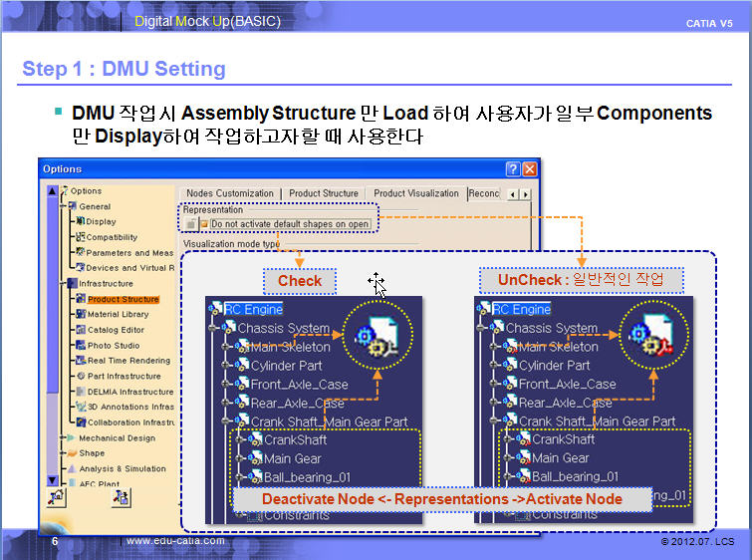Click the Real Time Rendering icon
752x560 pixels.
[x=80, y=361]
